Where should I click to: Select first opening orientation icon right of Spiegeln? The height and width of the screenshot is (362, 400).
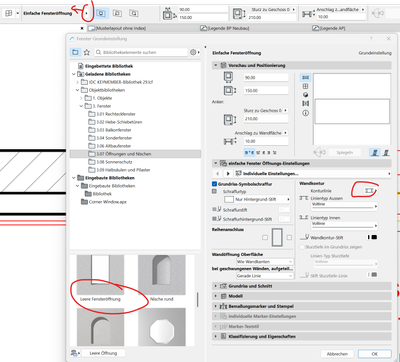[x=375, y=153]
